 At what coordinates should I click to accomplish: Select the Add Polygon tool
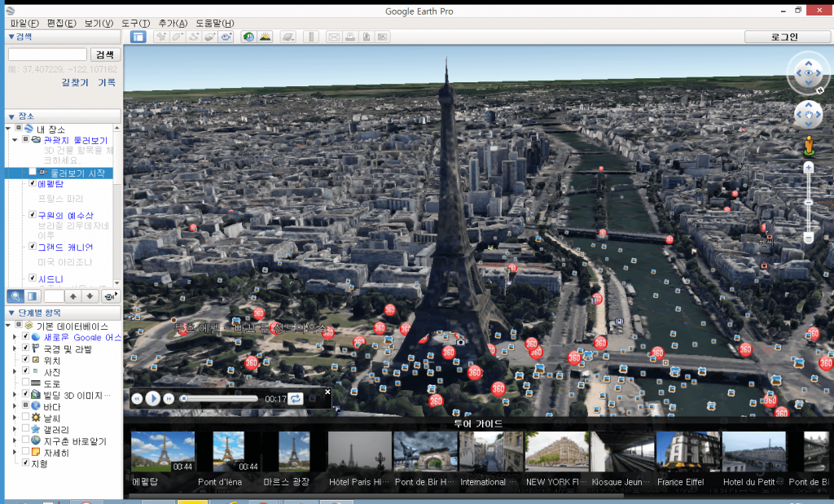178,37
